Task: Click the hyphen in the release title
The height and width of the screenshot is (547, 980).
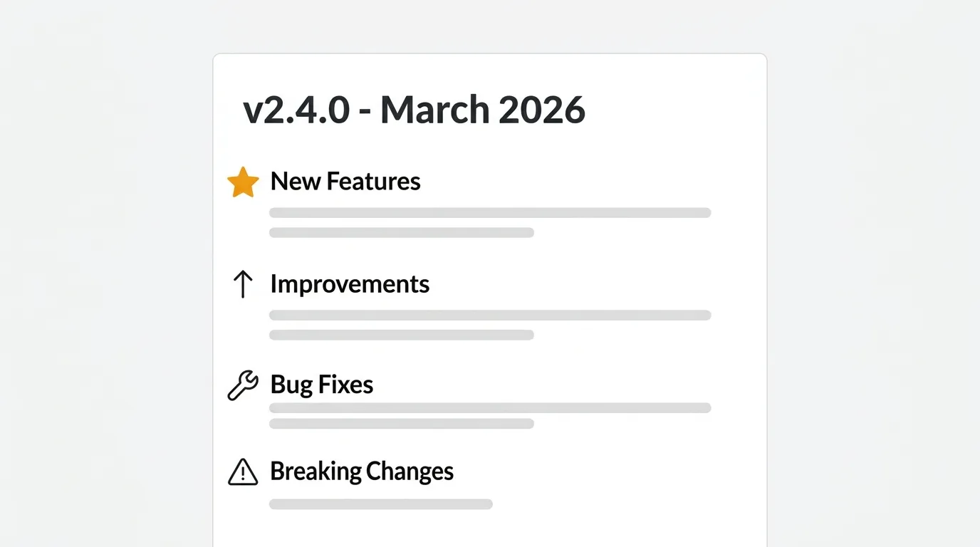Action: pos(365,113)
